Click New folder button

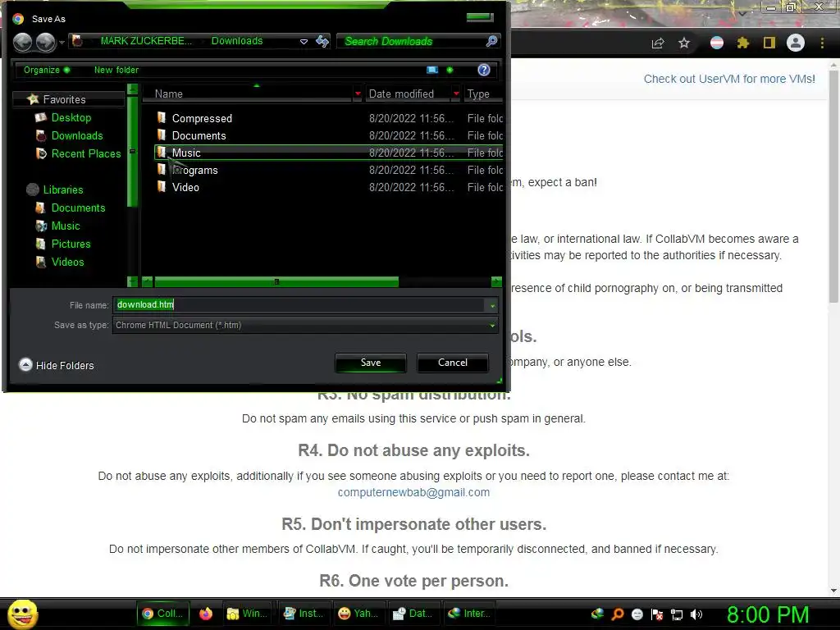click(116, 70)
